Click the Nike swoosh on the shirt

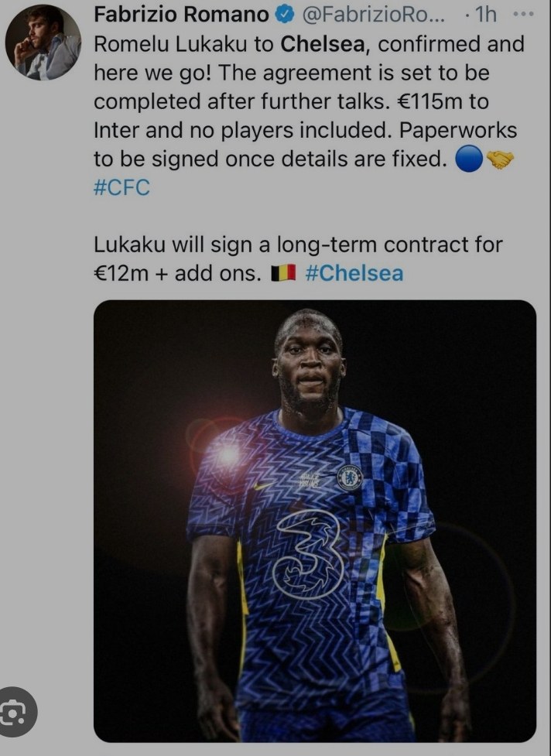(x=264, y=485)
